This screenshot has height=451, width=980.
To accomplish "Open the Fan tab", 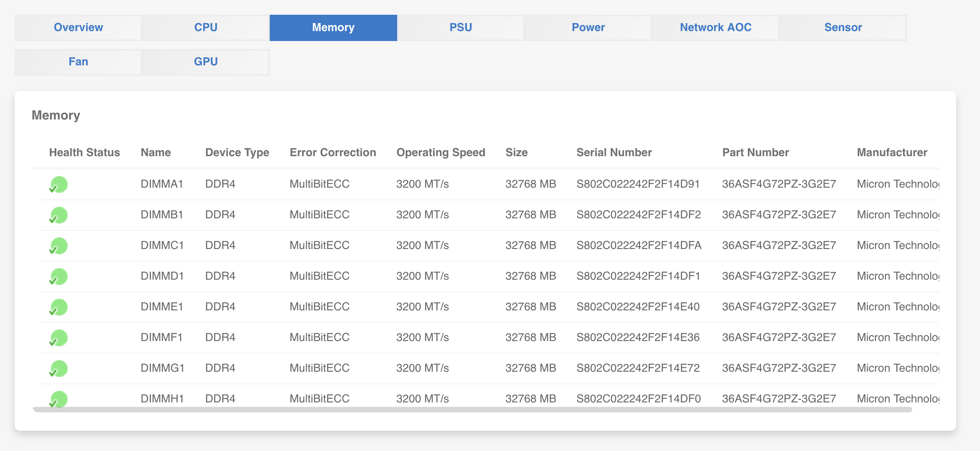I will click(x=78, y=62).
